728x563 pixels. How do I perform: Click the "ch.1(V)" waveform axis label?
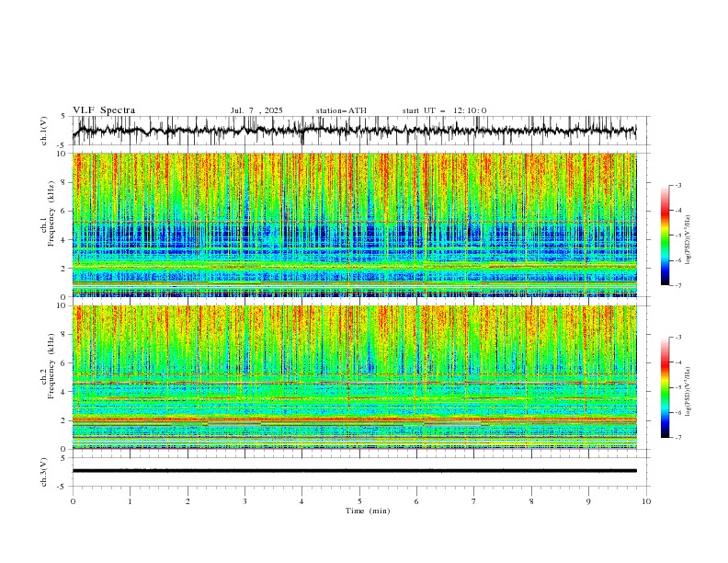coord(44,131)
